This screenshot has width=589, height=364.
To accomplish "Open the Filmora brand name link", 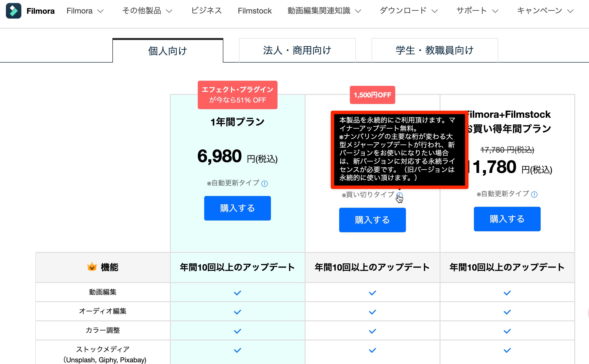I will click(40, 11).
